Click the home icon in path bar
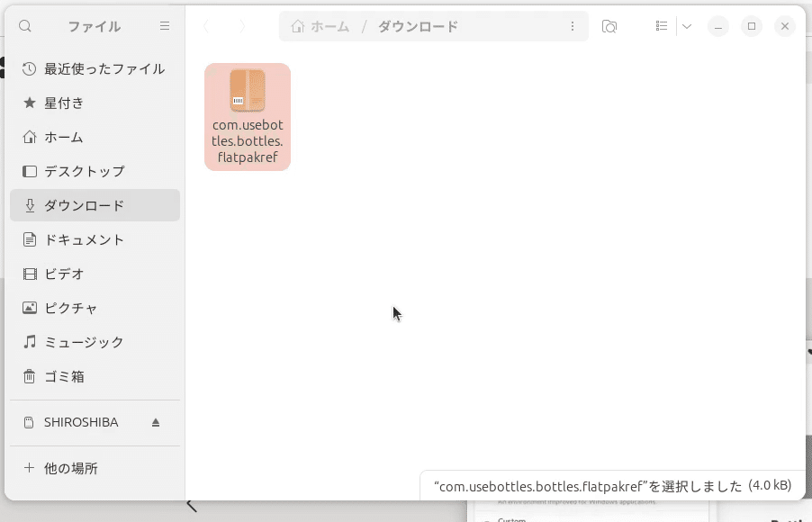 [298, 26]
